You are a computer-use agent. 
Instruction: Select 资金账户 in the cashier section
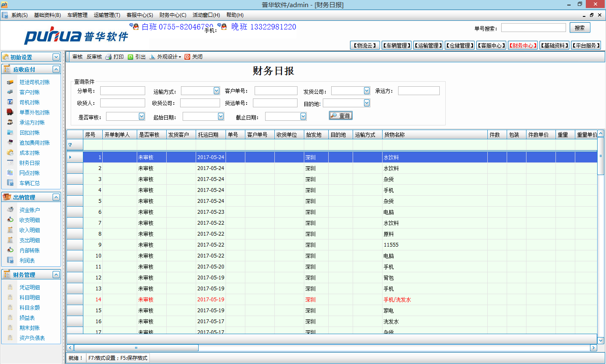point(29,210)
